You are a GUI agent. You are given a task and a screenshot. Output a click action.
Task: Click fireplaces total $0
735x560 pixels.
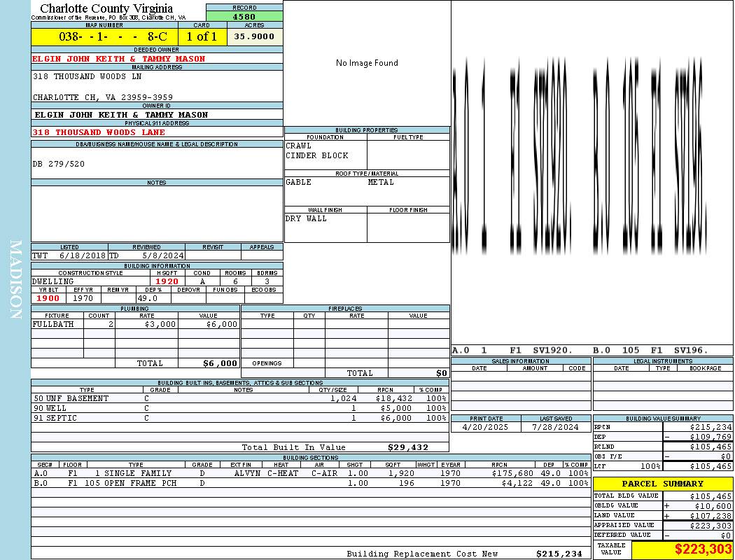coord(442,374)
